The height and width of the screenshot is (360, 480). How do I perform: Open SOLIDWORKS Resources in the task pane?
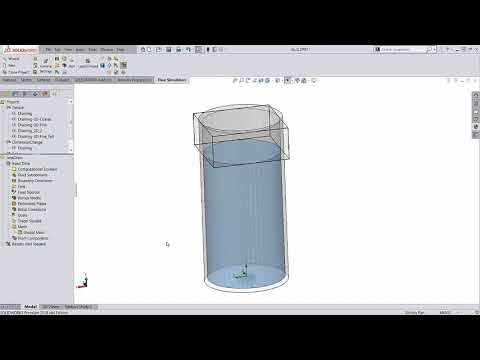(x=476, y=95)
